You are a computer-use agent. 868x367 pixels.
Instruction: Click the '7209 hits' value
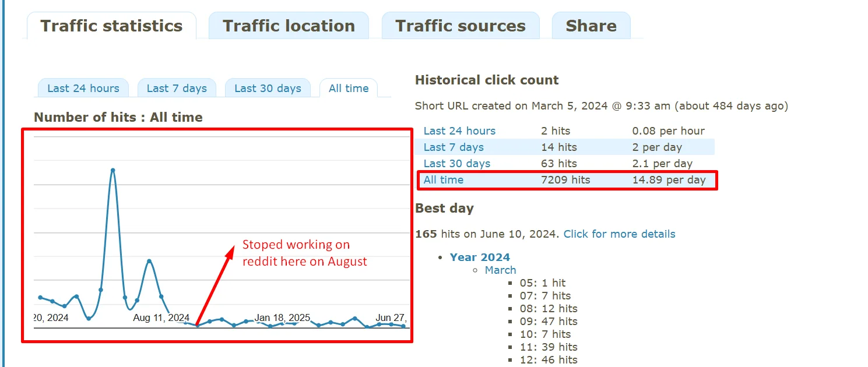click(x=565, y=180)
